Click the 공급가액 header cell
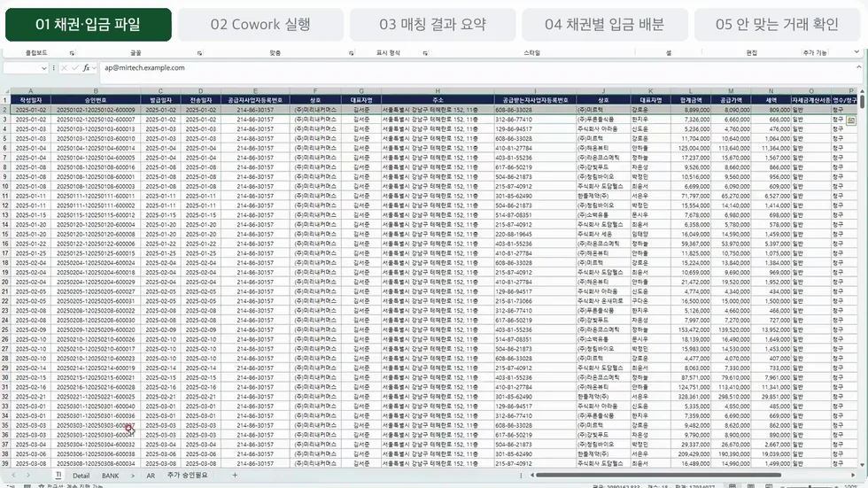This screenshot has width=868, height=488. tap(731, 100)
